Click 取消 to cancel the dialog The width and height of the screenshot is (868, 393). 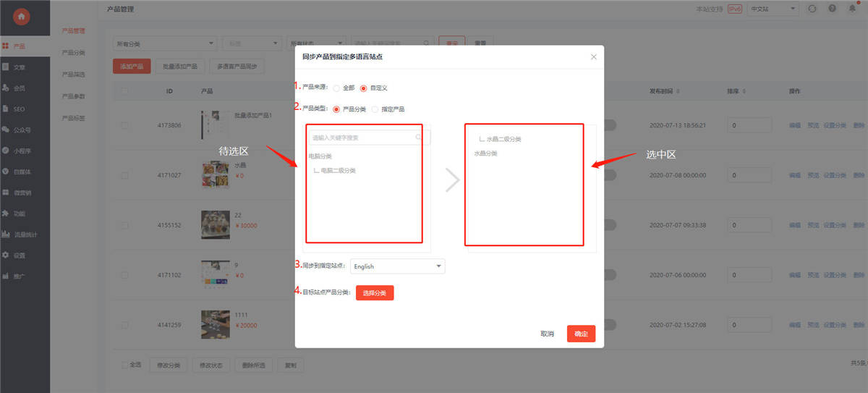pos(547,334)
